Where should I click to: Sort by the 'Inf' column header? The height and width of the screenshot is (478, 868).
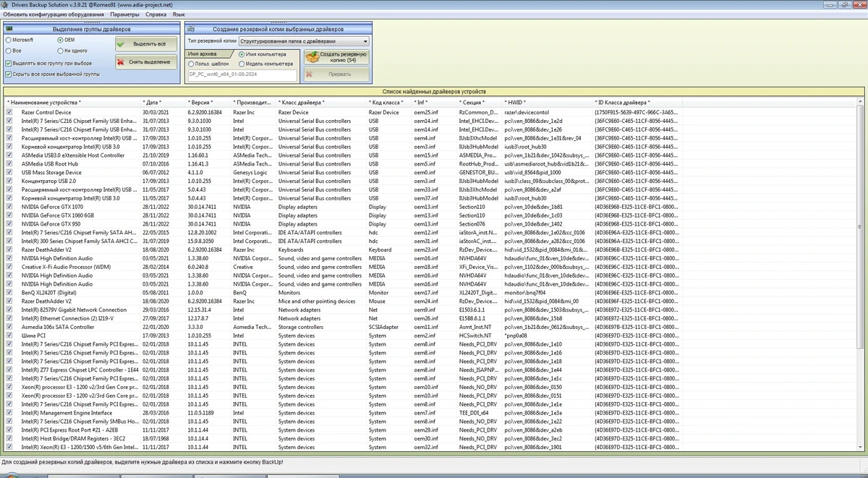pos(435,103)
